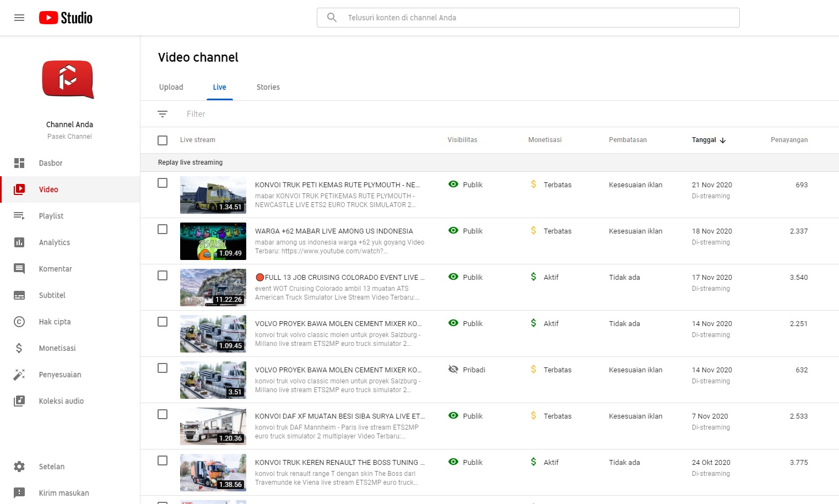Click the Visibilitas column header
Viewport: 839px width, 504px height.
pos(463,140)
